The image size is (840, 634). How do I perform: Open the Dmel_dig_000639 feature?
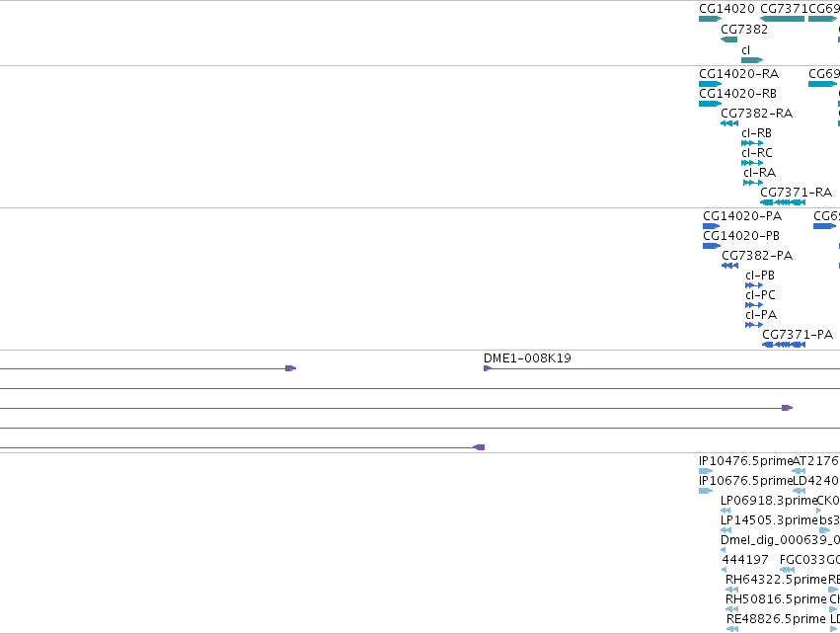click(724, 550)
